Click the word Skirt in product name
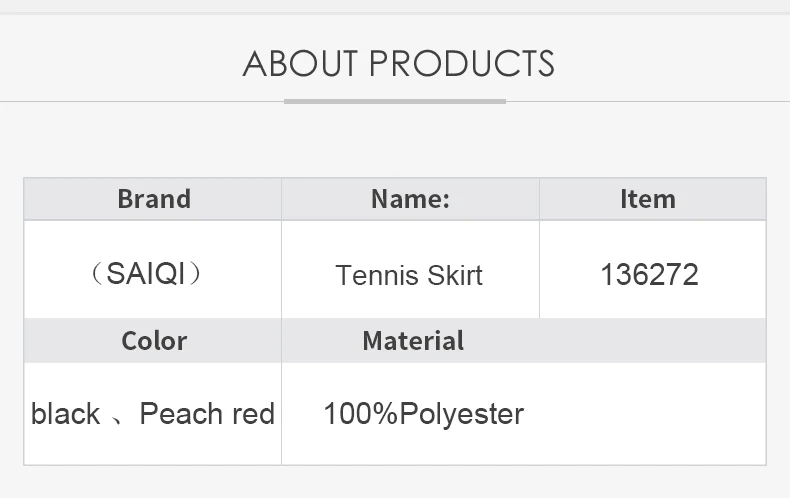This screenshot has width=790, height=498. tap(457, 275)
